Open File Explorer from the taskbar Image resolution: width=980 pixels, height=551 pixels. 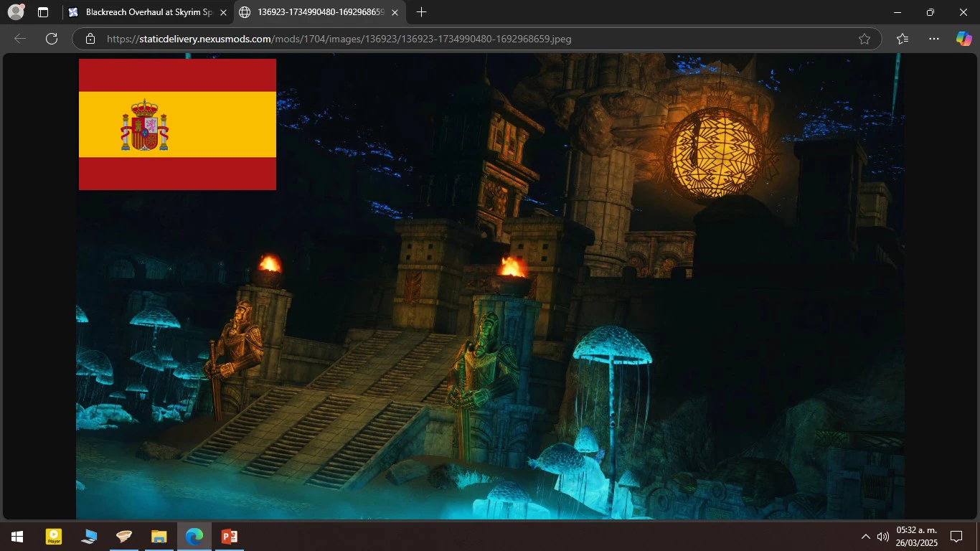pyautogui.click(x=159, y=537)
